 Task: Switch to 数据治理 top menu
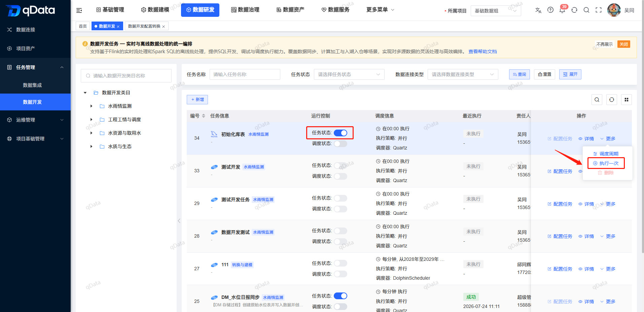(x=245, y=10)
